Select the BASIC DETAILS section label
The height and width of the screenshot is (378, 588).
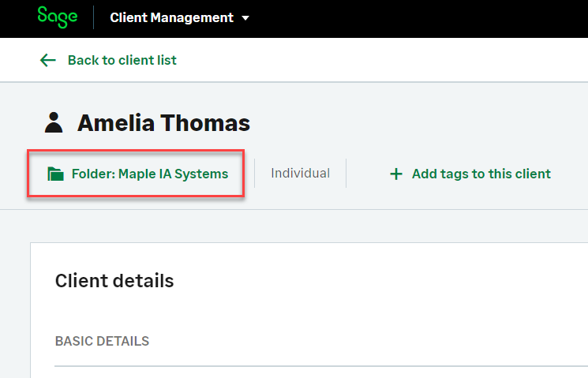(x=102, y=341)
